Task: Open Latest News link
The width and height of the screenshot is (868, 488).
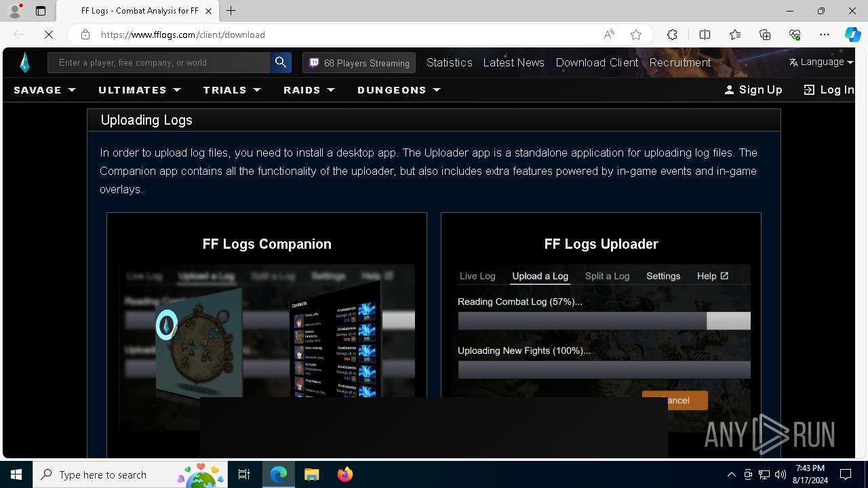Action: (x=514, y=62)
